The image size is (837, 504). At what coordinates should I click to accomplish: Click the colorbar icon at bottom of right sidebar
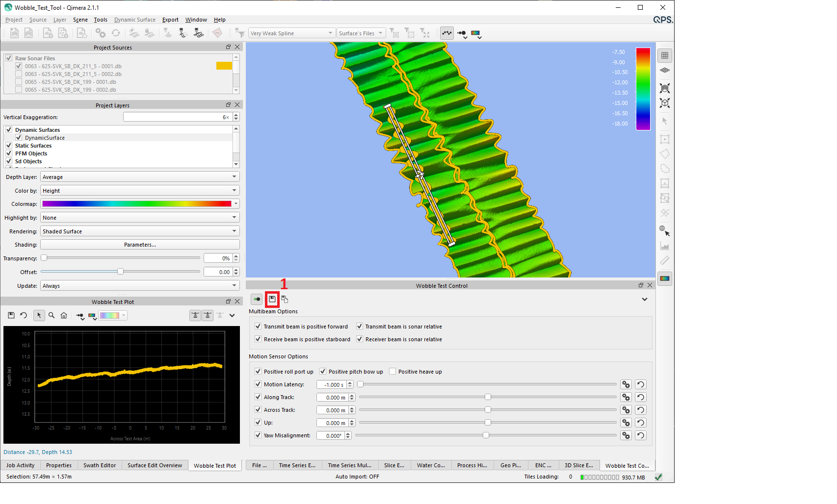point(665,278)
